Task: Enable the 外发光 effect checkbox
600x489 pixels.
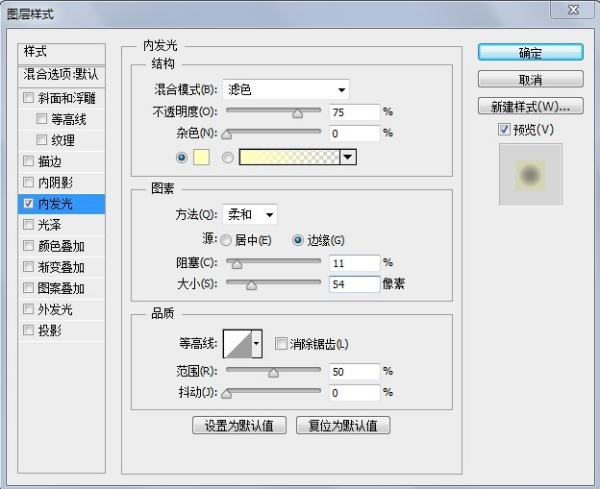Action: click(x=28, y=308)
